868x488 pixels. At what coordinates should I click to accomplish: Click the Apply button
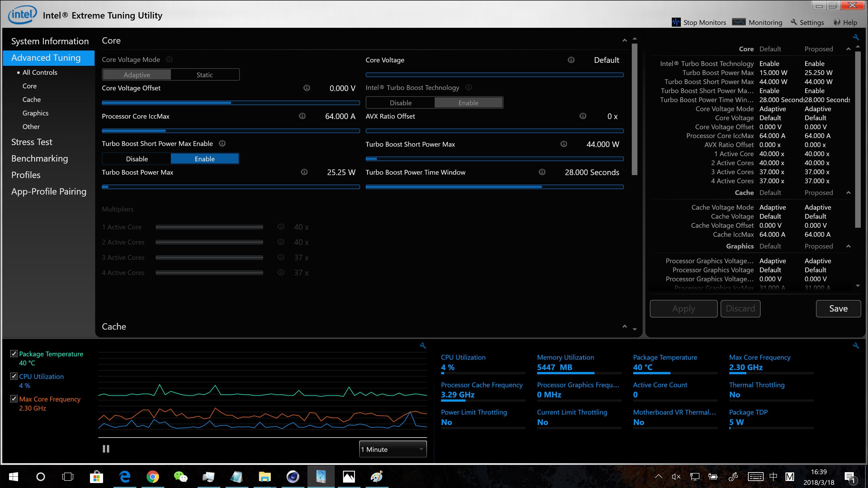[683, 308]
